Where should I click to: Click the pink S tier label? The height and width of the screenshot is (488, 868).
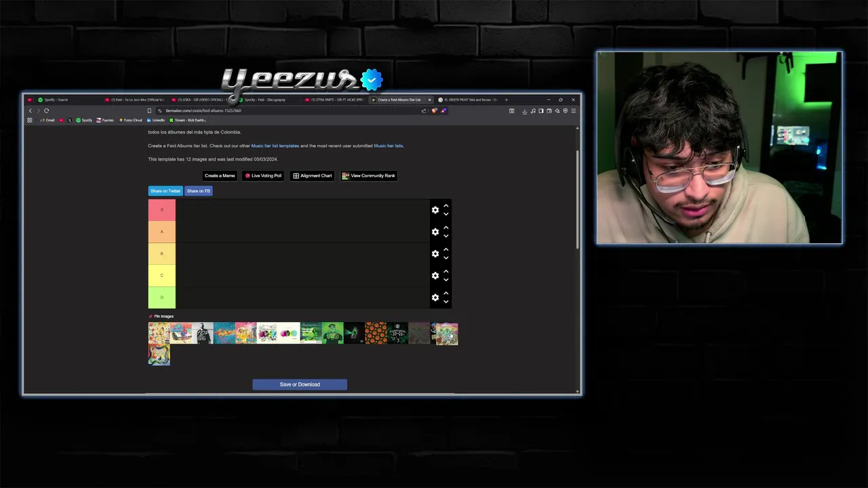point(161,210)
